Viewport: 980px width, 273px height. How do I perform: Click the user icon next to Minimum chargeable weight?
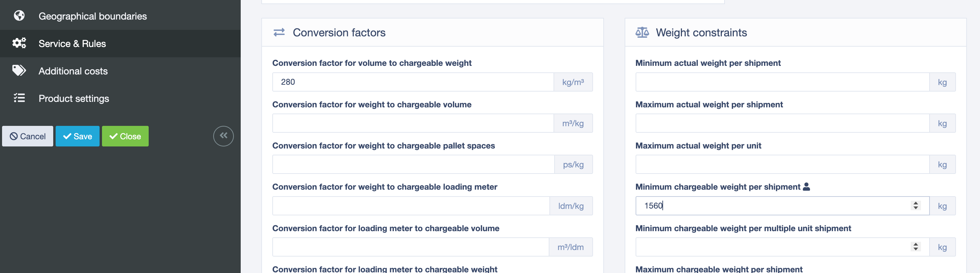(806, 187)
